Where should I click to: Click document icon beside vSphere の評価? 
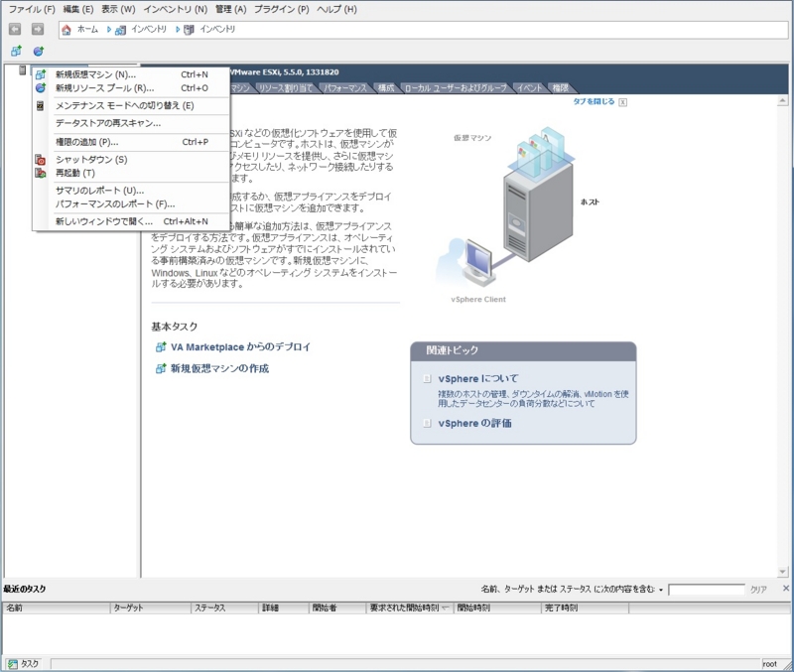[x=427, y=423]
